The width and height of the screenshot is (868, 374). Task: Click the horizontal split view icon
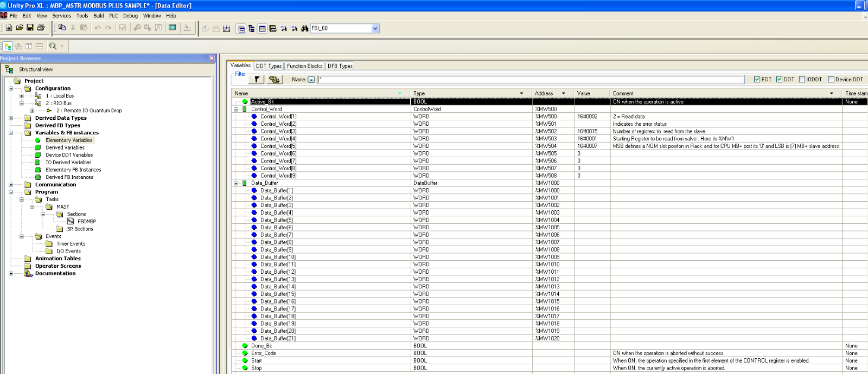[39, 46]
